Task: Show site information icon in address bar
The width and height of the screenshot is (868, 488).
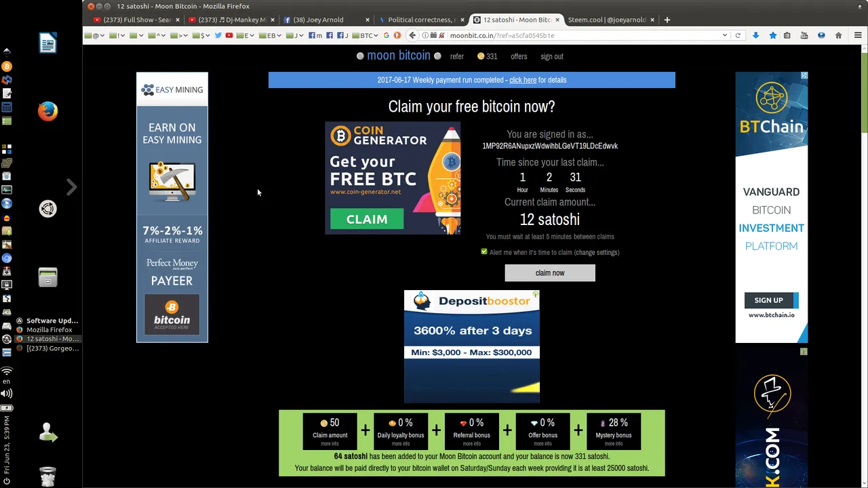Action: [x=425, y=35]
